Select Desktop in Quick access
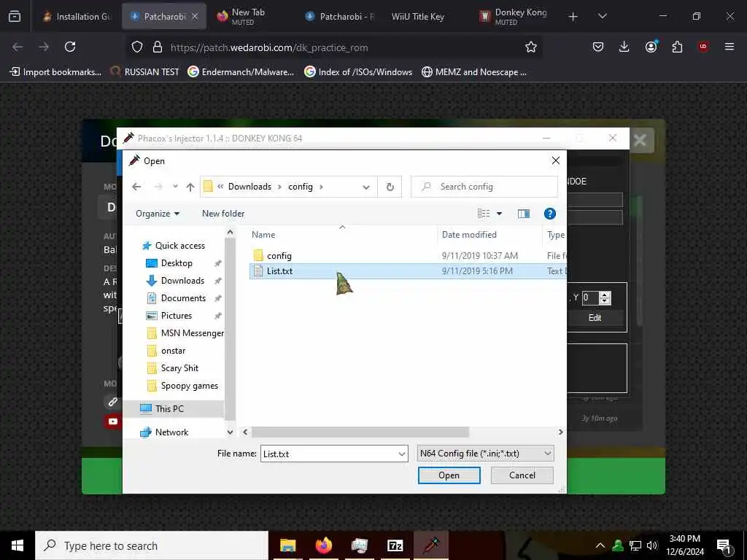747x560 pixels. click(x=177, y=263)
